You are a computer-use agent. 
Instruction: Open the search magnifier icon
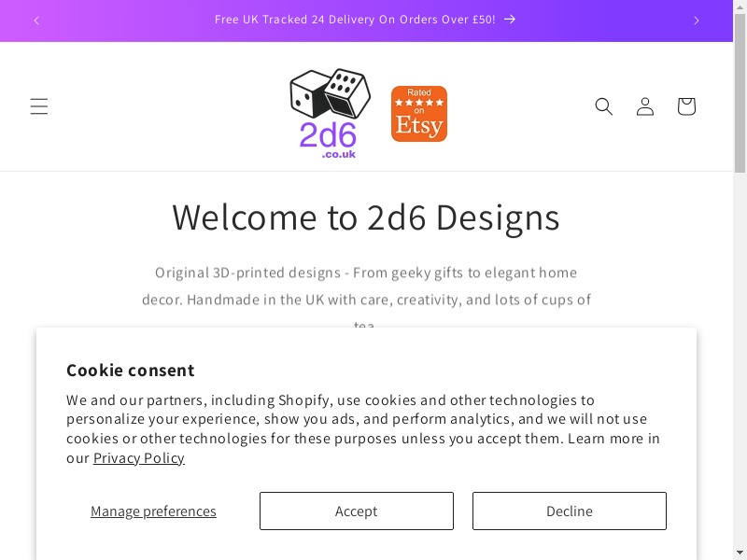pos(604,106)
